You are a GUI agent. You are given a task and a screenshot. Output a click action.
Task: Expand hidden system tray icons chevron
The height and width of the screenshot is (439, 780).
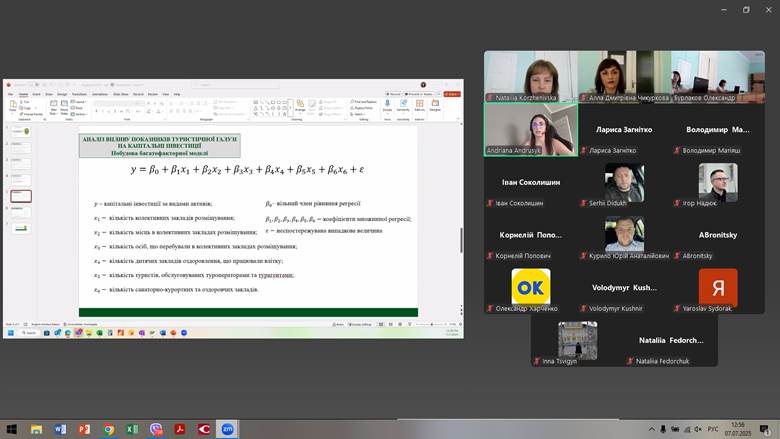[652, 429]
